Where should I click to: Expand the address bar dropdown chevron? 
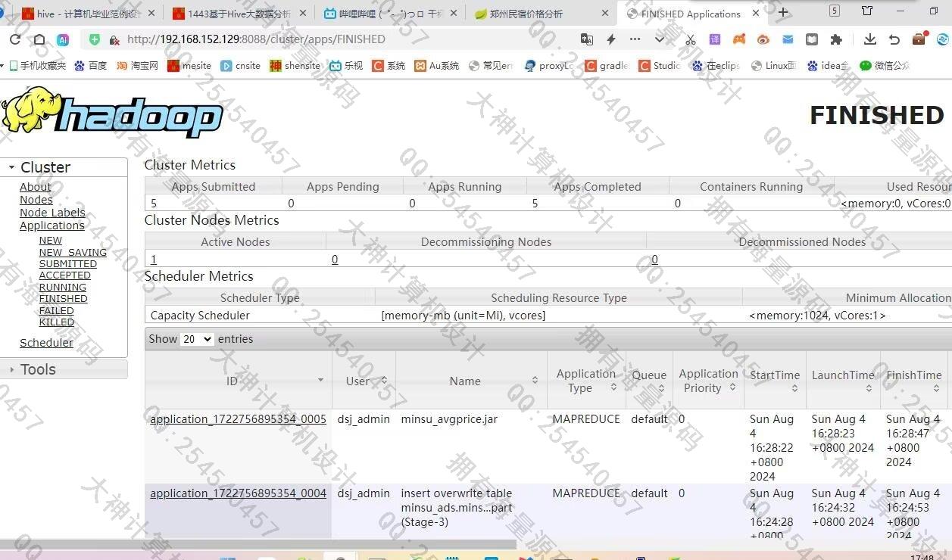click(x=660, y=39)
